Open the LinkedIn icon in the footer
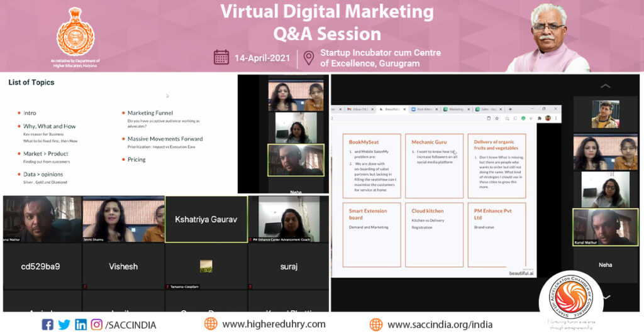The width and height of the screenshot is (644, 336). (x=81, y=325)
